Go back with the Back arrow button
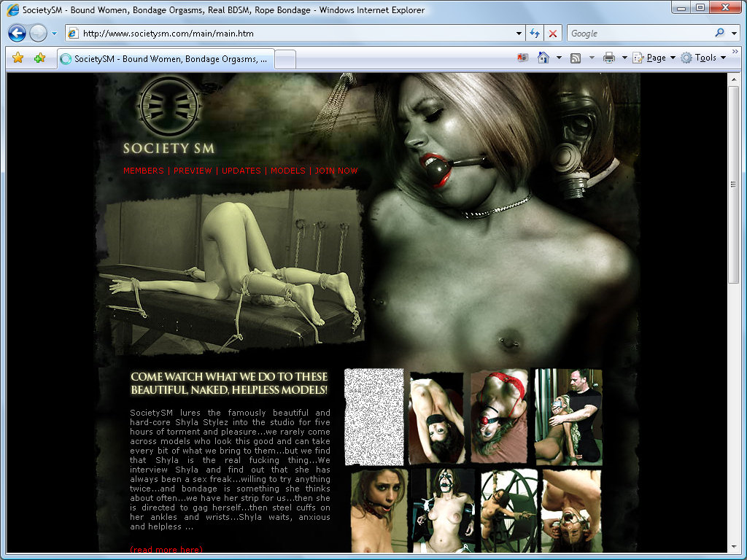 click(x=17, y=34)
